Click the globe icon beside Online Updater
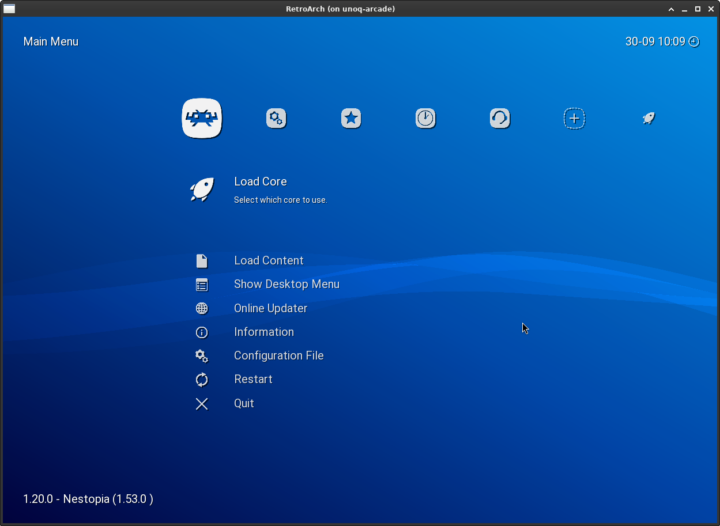 [x=202, y=308]
